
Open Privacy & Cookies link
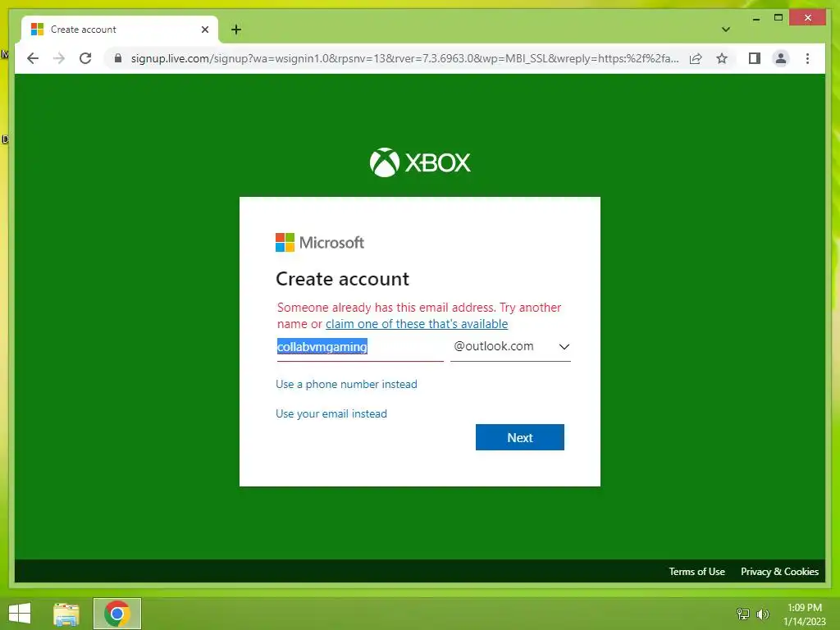click(x=779, y=572)
